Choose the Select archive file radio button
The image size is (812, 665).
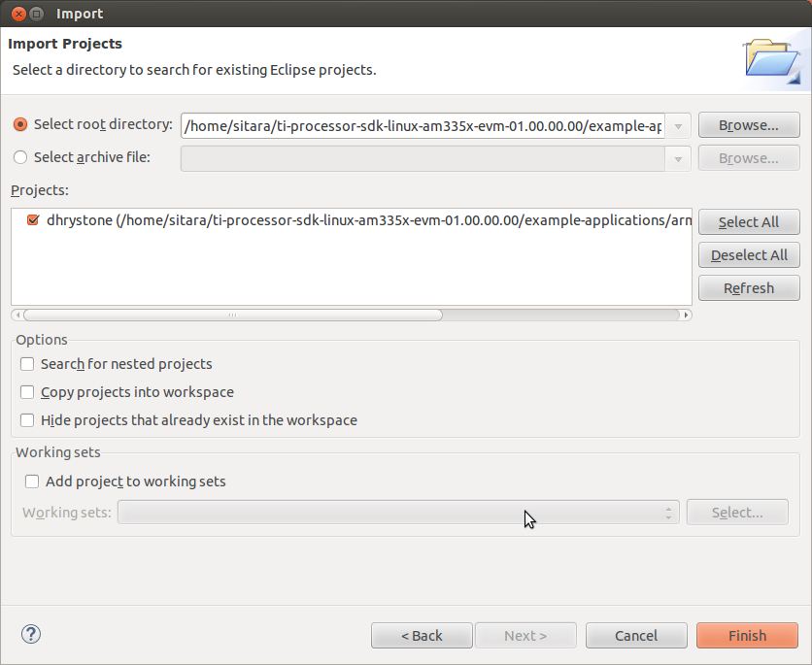[x=20, y=157]
